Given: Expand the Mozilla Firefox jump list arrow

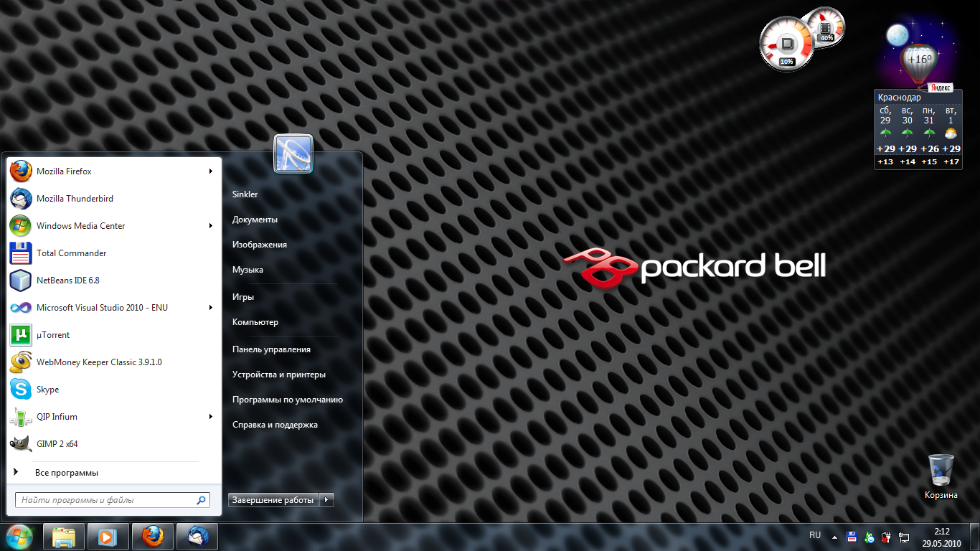Looking at the screenshot, I should coord(211,171).
